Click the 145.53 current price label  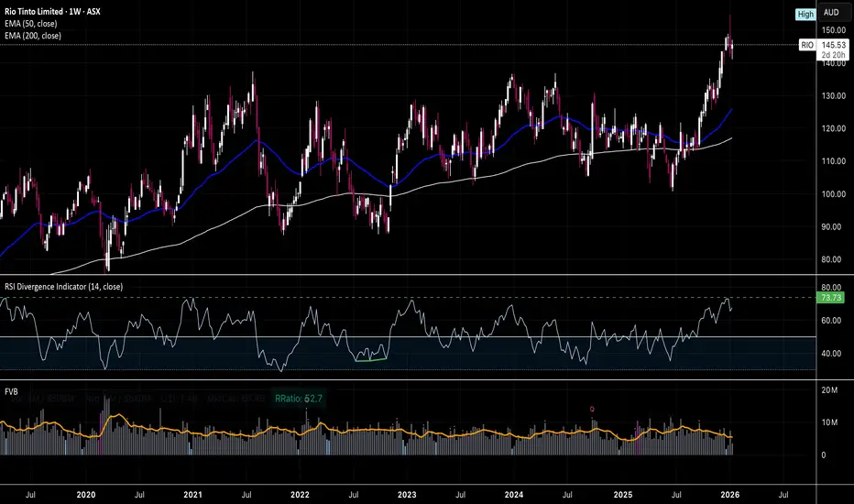click(832, 44)
